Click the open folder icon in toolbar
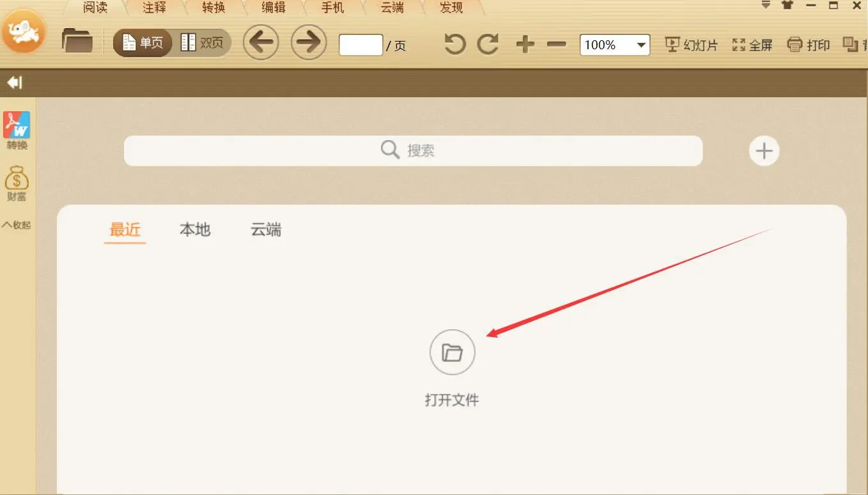This screenshot has height=495, width=868. coord(77,42)
